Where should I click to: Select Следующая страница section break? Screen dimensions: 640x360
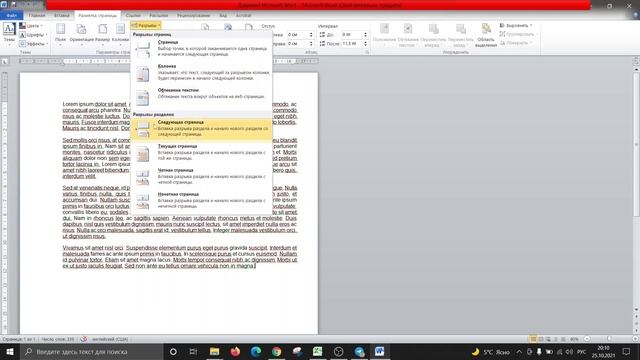coord(202,129)
